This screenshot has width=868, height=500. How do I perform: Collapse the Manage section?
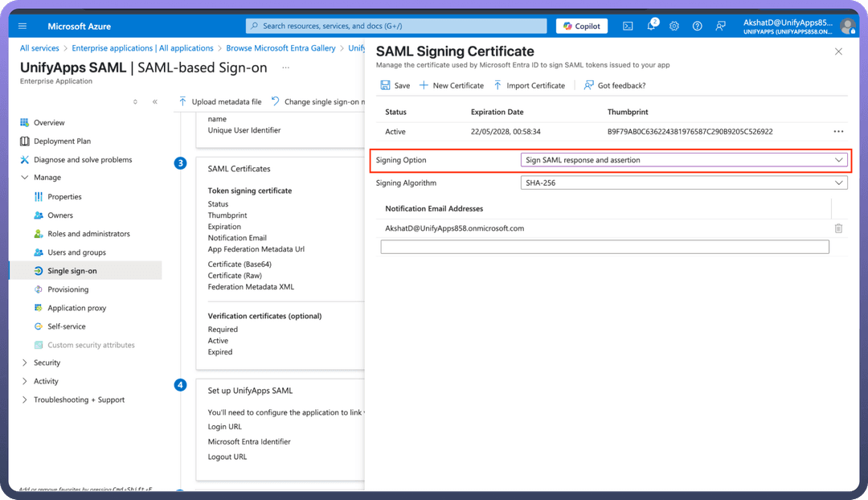[x=25, y=178]
